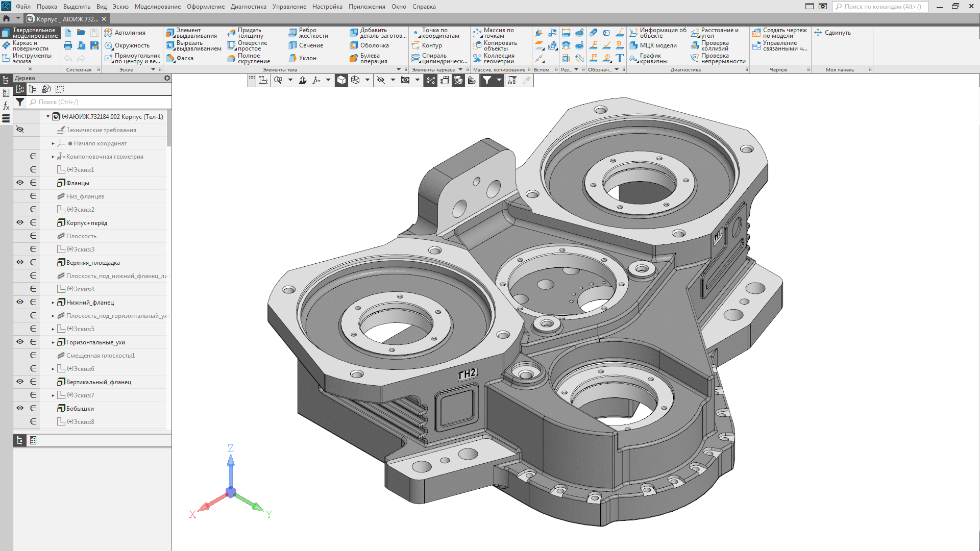Click the Булева операция icon
980x551 pixels.
354,58
